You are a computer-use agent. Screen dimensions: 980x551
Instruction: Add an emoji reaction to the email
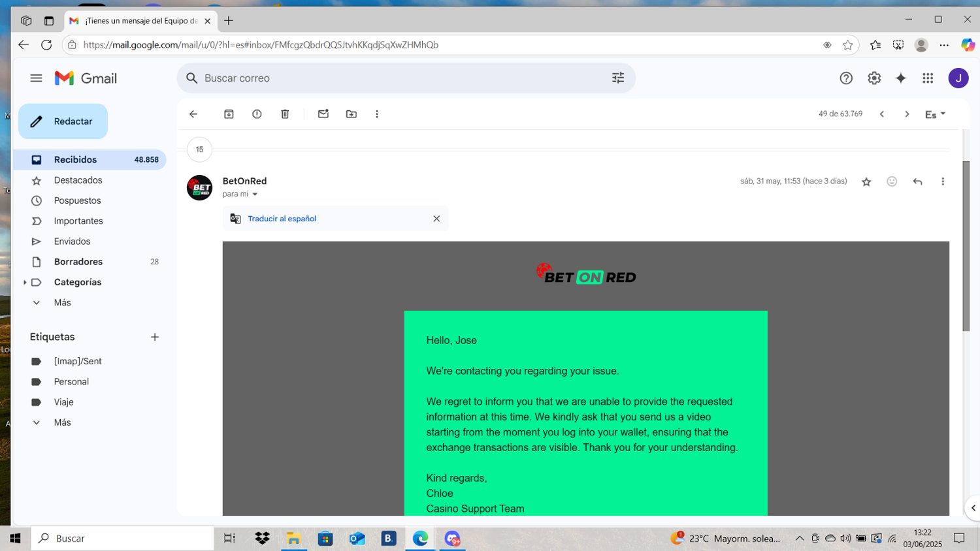(892, 181)
